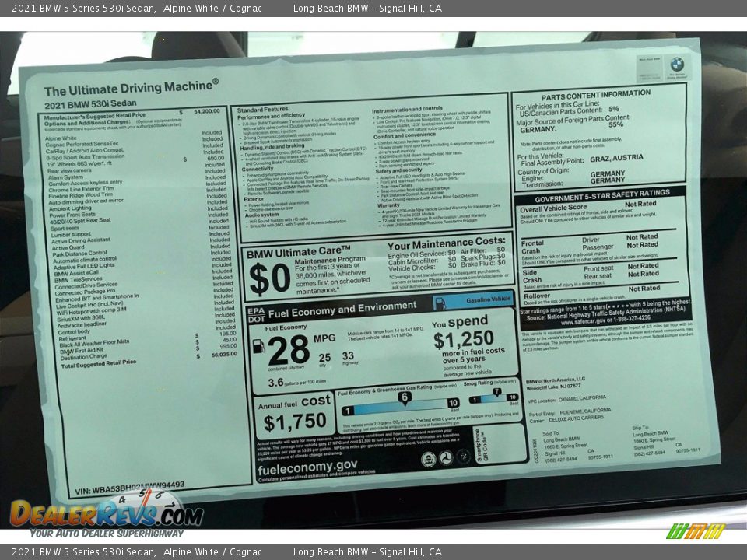Click the 'Rear view camera' row
This screenshot has height=560, width=747.
click(69, 170)
